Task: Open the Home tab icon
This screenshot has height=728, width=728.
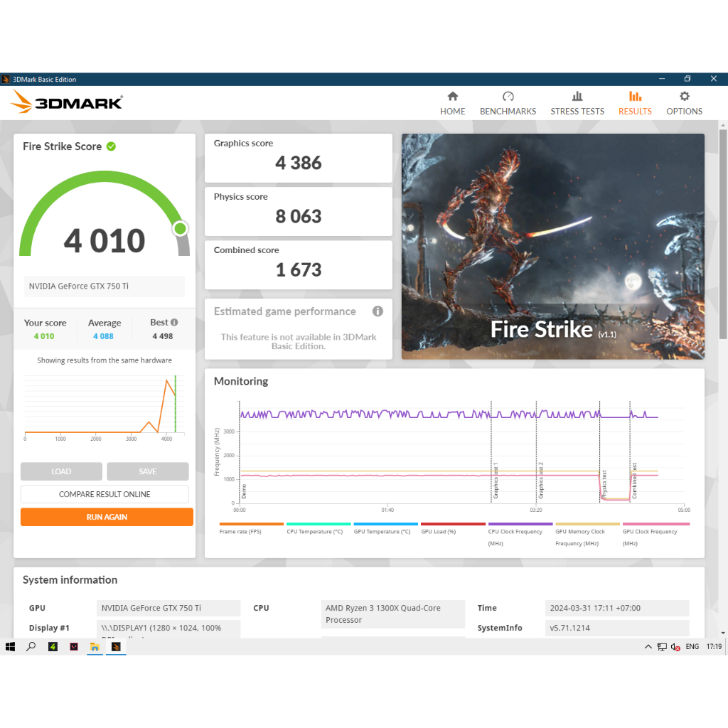Action: point(452,97)
